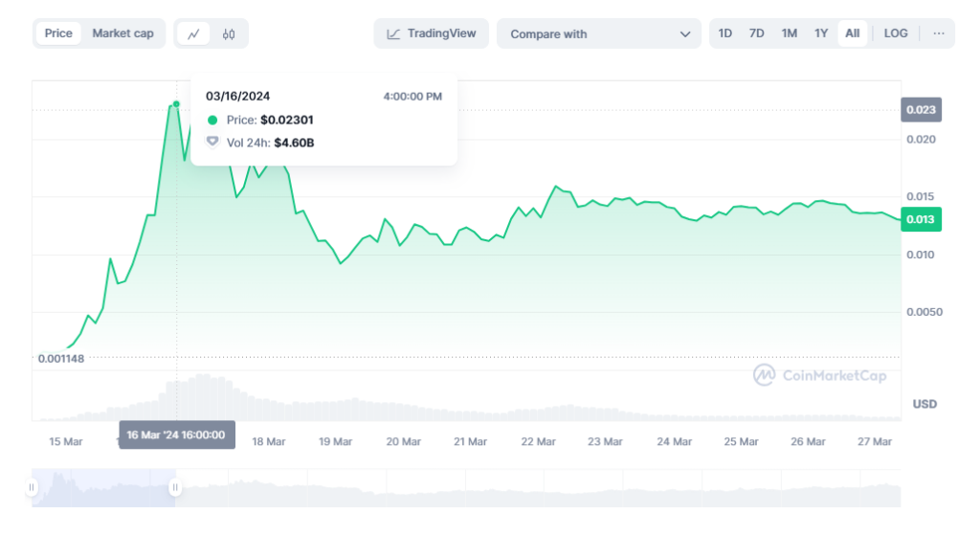Set time range to 1M

tap(789, 33)
